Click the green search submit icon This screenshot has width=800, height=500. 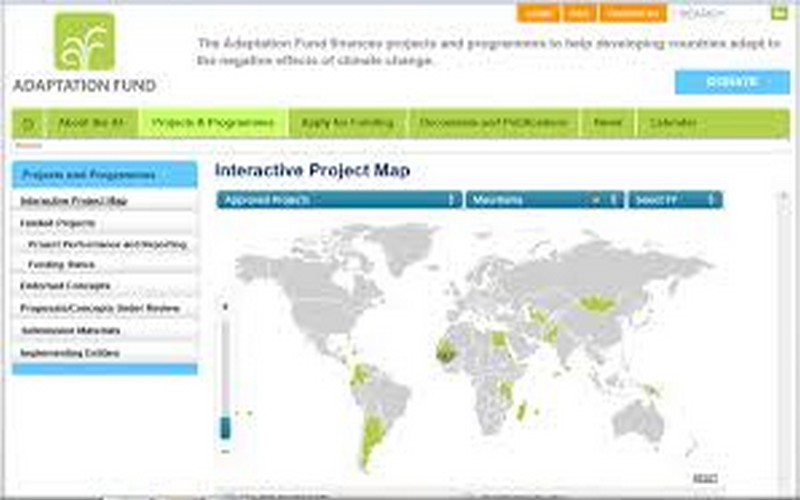coord(779,13)
